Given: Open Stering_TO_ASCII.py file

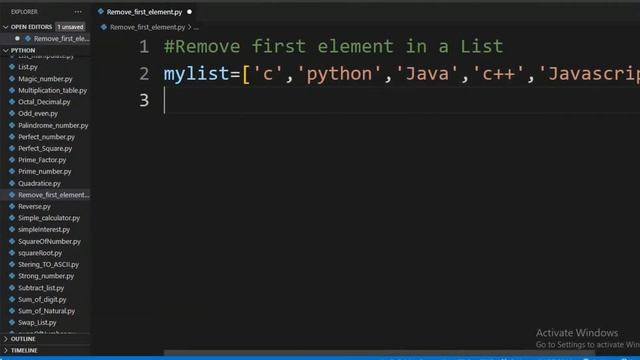Looking at the screenshot, I should (48, 264).
